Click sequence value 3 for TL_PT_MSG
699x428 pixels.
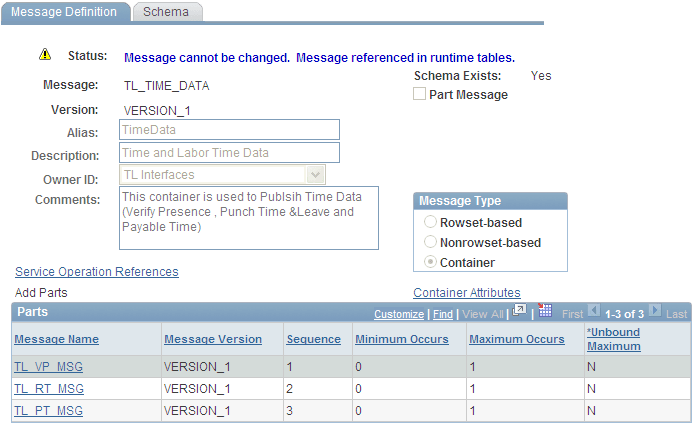290,411
